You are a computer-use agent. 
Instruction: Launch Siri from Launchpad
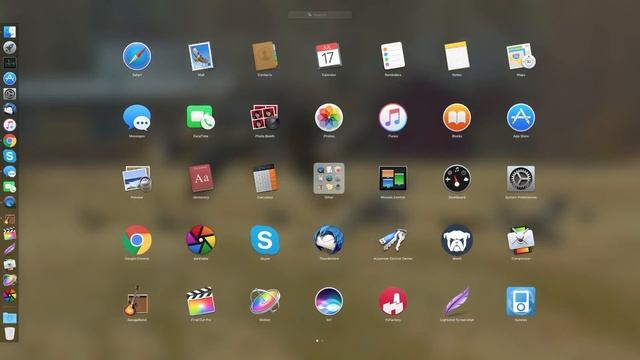click(x=329, y=301)
